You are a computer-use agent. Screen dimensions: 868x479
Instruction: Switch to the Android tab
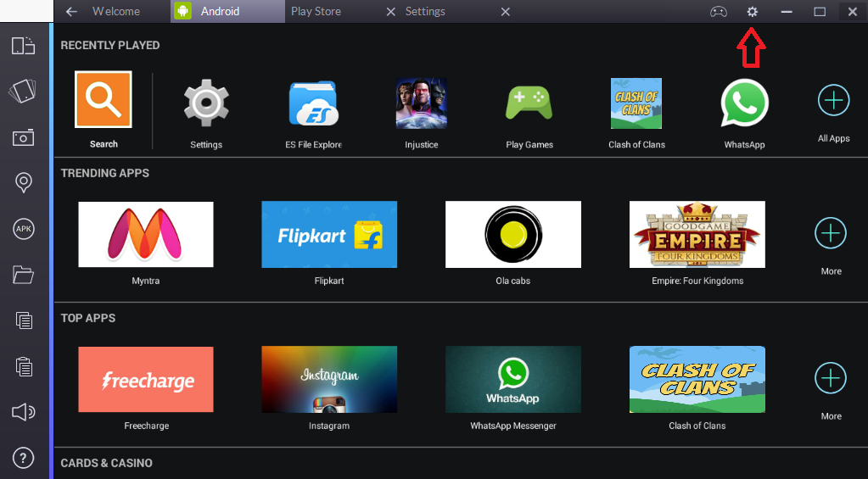coord(227,12)
